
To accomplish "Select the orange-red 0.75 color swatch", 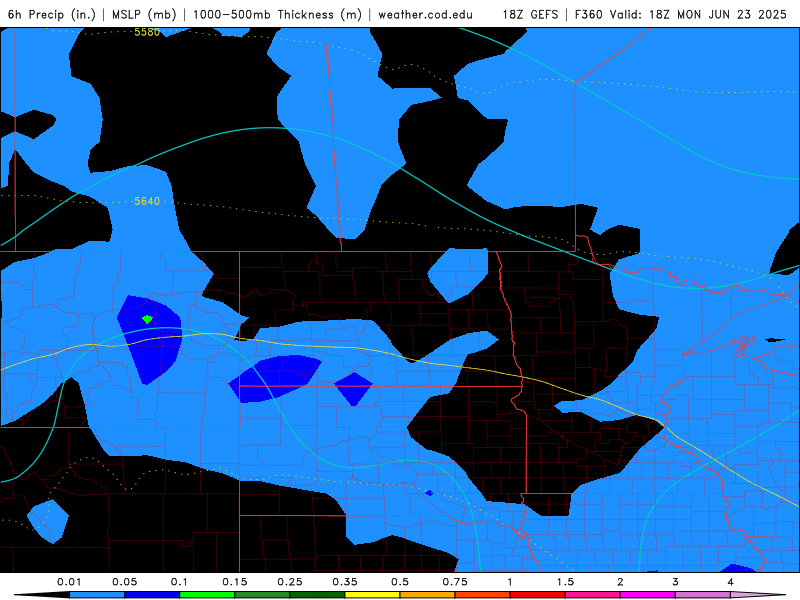I will click(483, 595).
